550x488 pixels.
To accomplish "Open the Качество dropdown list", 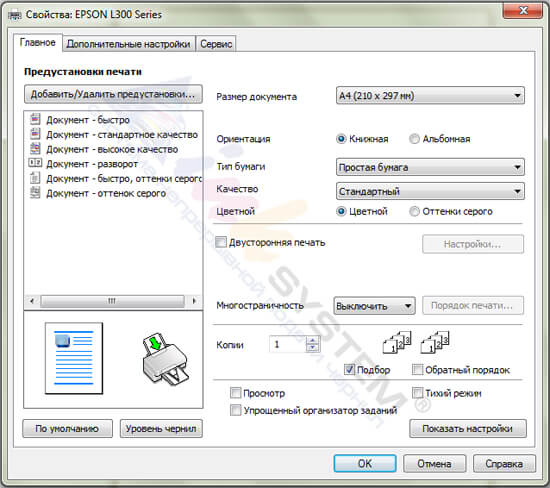I will click(430, 191).
